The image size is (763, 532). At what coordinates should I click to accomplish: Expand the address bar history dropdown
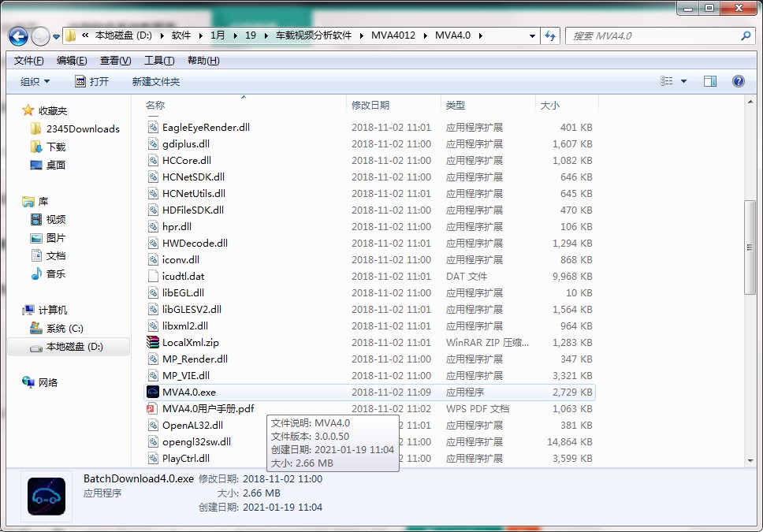[532, 35]
